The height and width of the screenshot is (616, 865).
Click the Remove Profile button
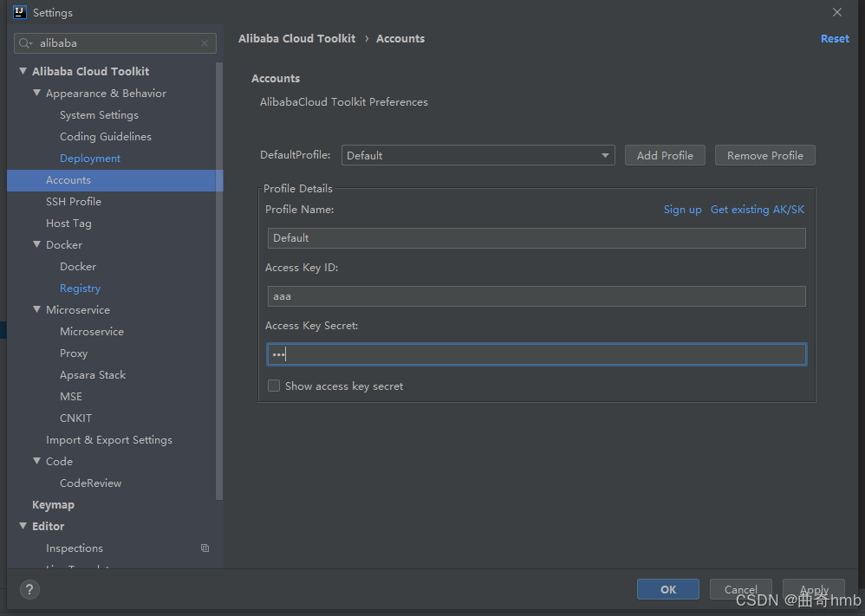pos(764,156)
